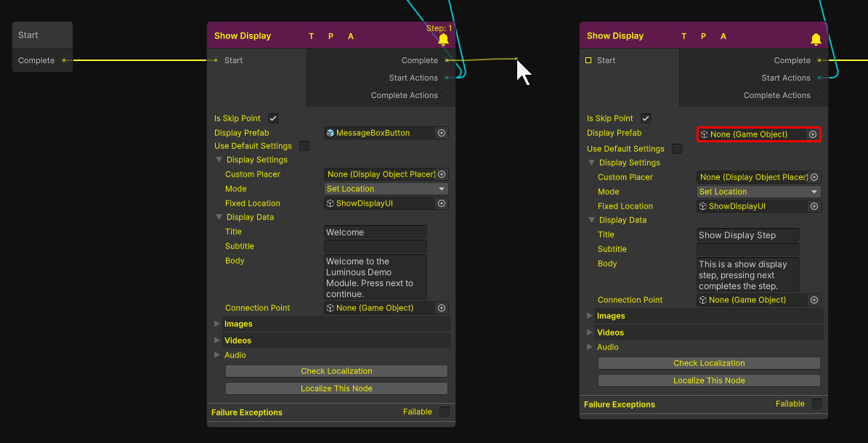Screen dimensions: 868x443
Task: Expand the Videos section on right node
Action: point(590,333)
